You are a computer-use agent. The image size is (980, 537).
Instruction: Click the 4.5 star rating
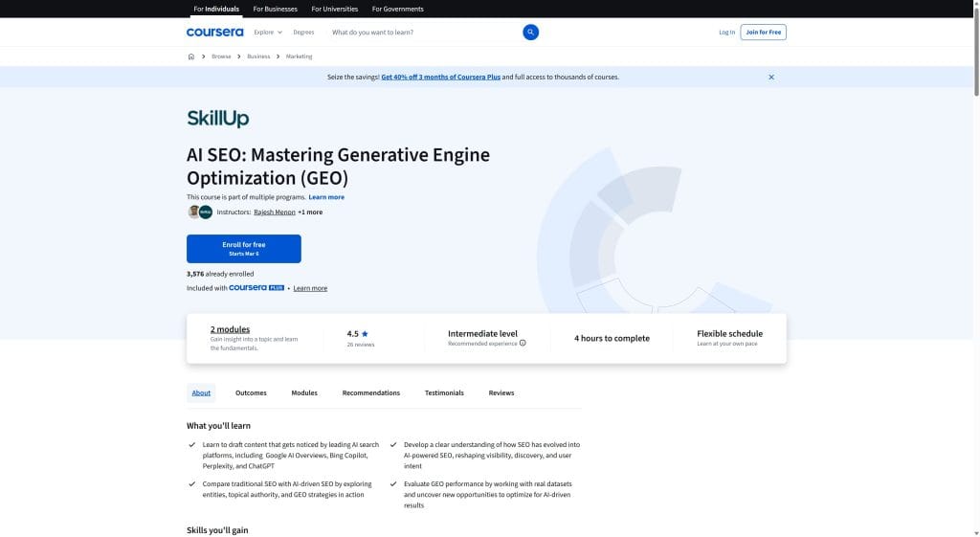[x=357, y=334]
